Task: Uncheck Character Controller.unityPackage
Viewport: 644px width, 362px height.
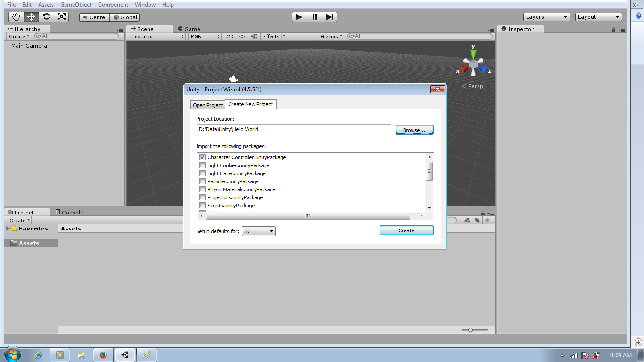Action: (x=202, y=157)
